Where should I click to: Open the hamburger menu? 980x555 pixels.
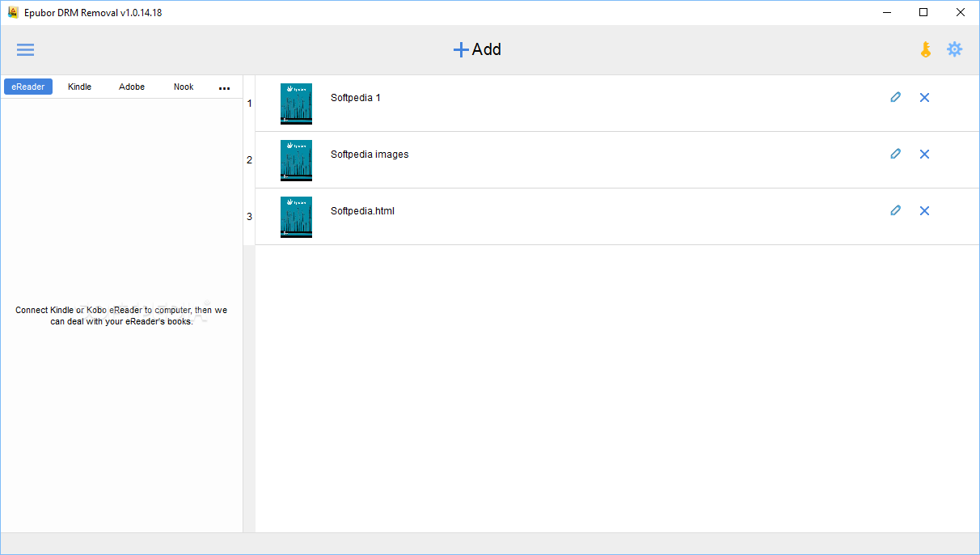coord(26,49)
